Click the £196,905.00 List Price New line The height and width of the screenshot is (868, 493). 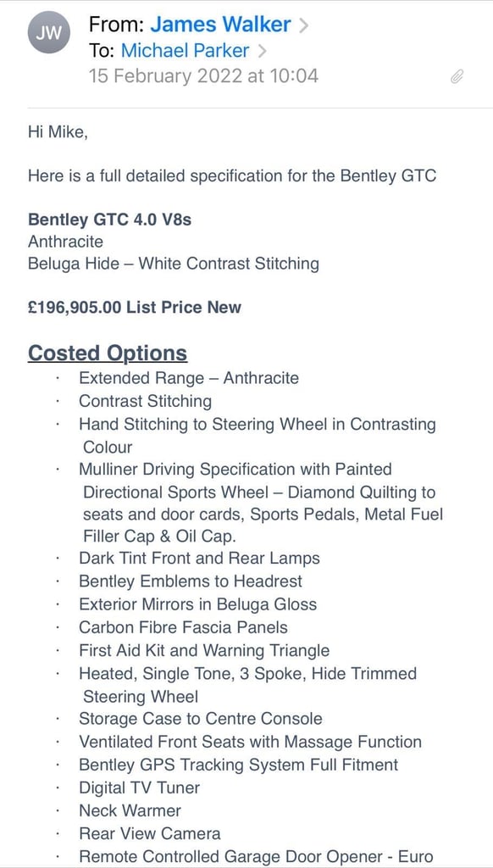tap(135, 307)
